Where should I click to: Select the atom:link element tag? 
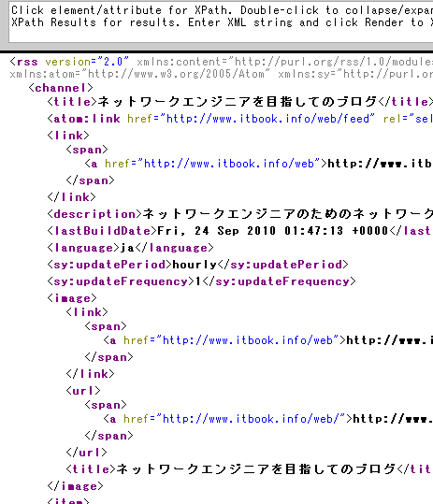[x=83, y=119]
